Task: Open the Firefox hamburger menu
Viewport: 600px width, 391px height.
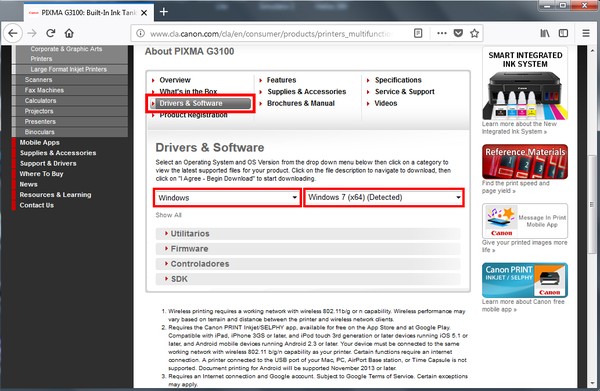Action: 586,33
